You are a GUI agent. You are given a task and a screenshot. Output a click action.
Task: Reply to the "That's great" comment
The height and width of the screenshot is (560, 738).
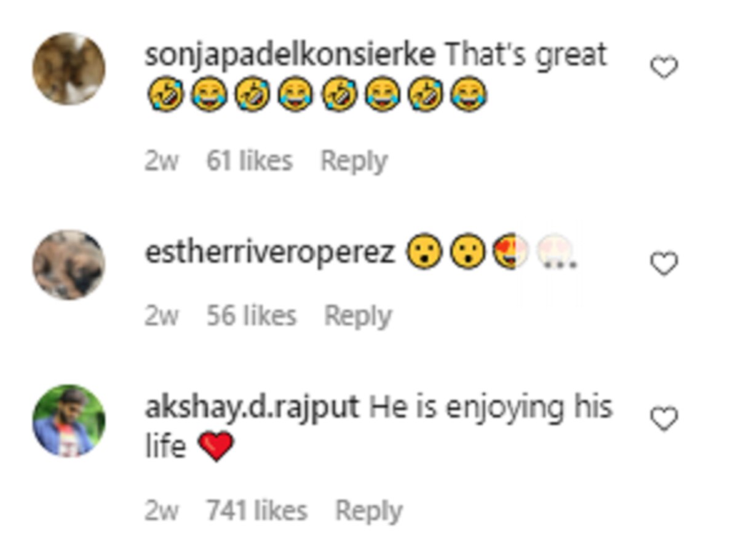pyautogui.click(x=354, y=161)
